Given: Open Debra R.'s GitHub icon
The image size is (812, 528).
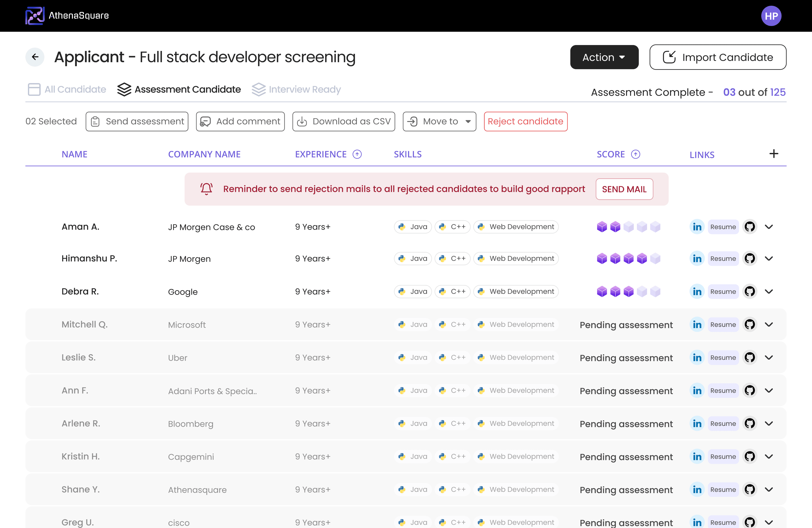Looking at the screenshot, I should tap(750, 292).
